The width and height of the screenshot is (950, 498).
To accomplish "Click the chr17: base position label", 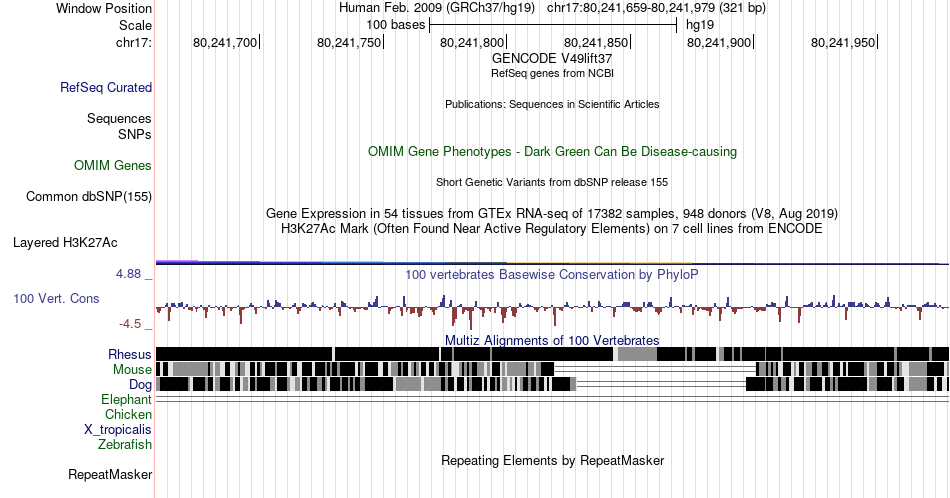I will pyautogui.click(x=133, y=42).
